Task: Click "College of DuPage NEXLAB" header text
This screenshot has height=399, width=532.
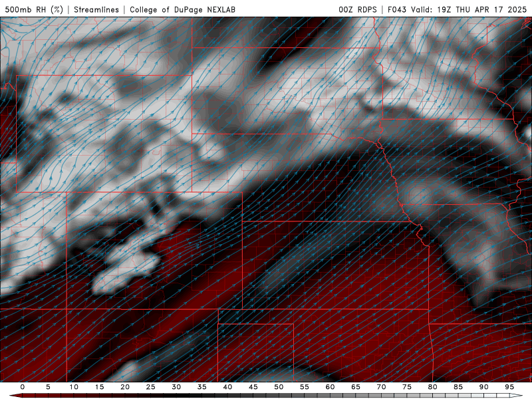Action: click(182, 9)
